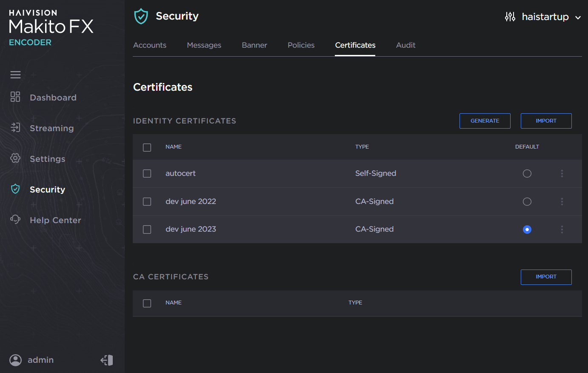Open the Dashboard from the sidebar
The width and height of the screenshot is (588, 373).
(x=53, y=97)
